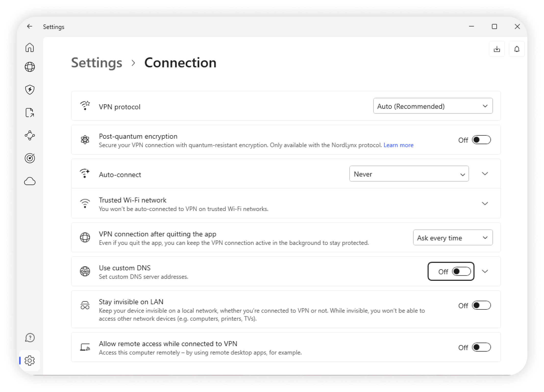Go to Settings in the breadcrumb
The width and height of the screenshot is (544, 392).
coord(97,63)
